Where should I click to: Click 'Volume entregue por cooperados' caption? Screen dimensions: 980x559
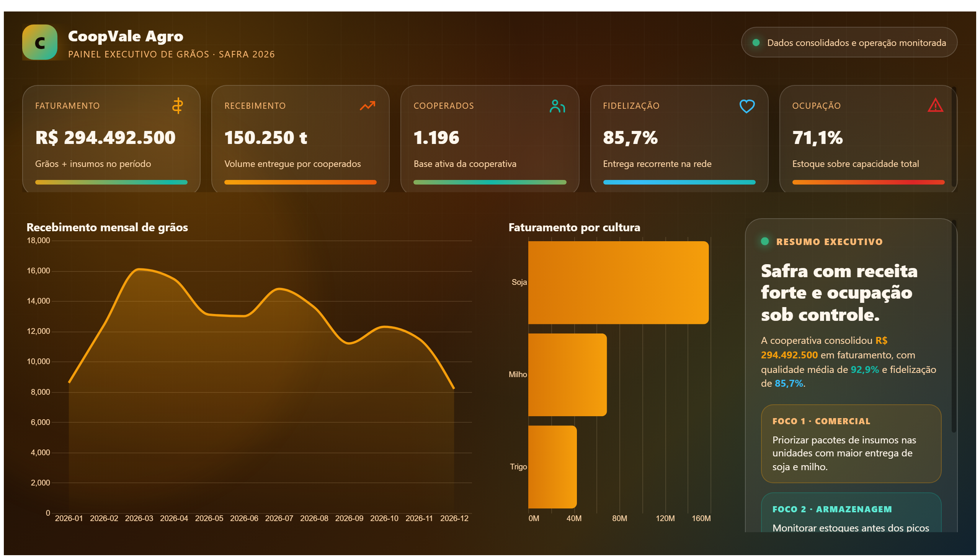pyautogui.click(x=292, y=164)
